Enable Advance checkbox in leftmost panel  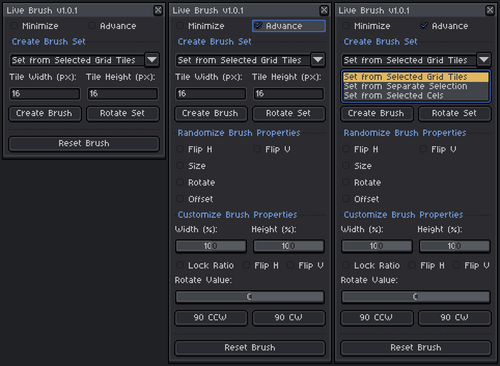92,26
